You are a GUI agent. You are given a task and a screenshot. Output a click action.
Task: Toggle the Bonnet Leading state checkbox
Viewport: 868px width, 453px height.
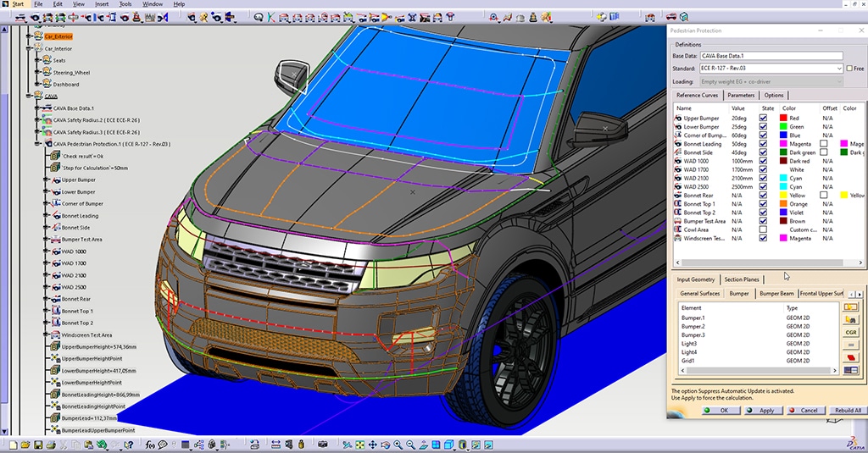click(x=764, y=144)
